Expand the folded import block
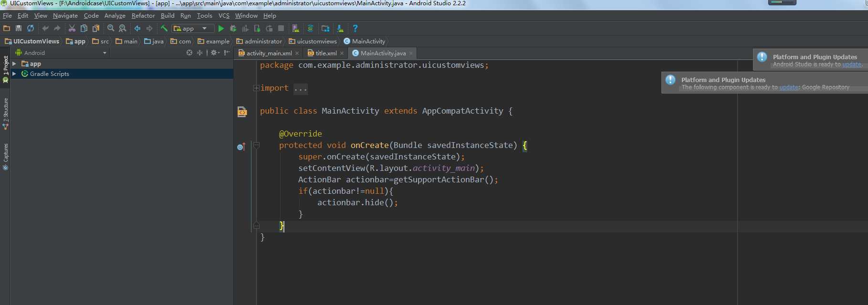This screenshot has width=868, height=305. pyautogui.click(x=256, y=88)
